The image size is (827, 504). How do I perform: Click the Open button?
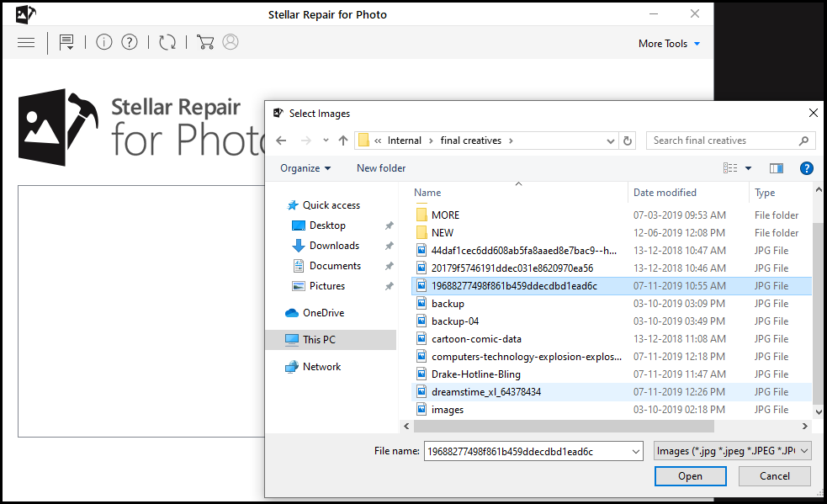690,476
